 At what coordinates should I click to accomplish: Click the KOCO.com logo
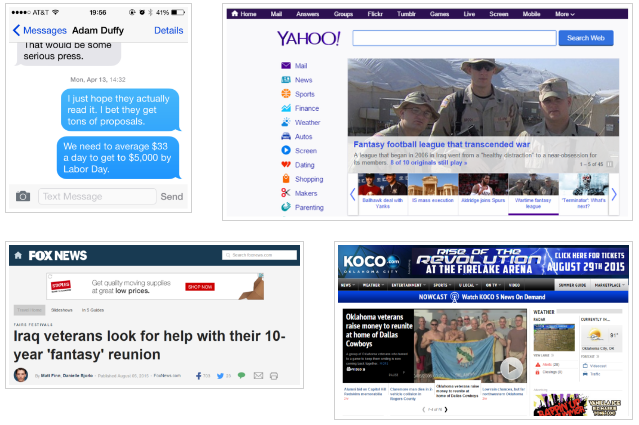371,262
